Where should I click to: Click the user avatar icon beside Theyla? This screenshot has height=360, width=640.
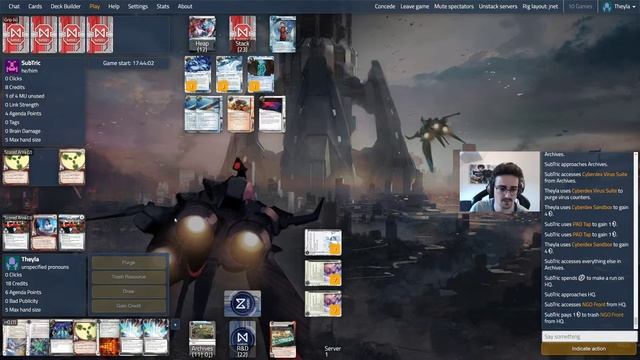[x=607, y=7]
